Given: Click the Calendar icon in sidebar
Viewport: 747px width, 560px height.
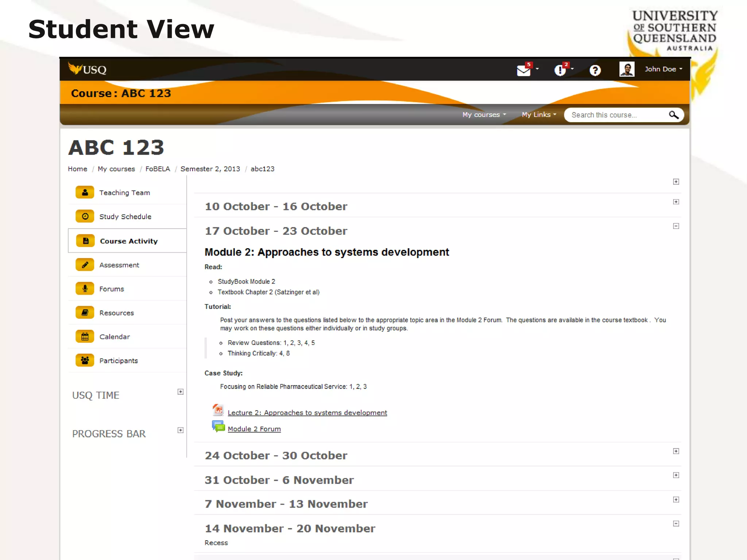Looking at the screenshot, I should (85, 337).
